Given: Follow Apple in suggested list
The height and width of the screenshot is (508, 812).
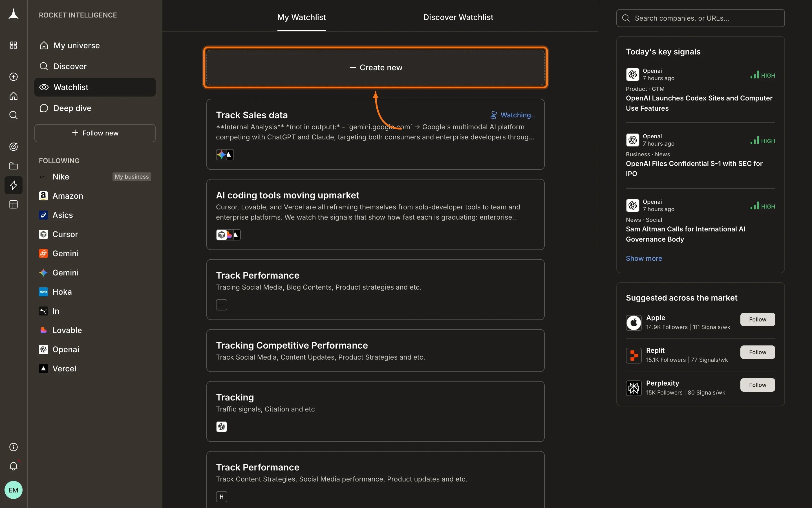Looking at the screenshot, I should [758, 319].
